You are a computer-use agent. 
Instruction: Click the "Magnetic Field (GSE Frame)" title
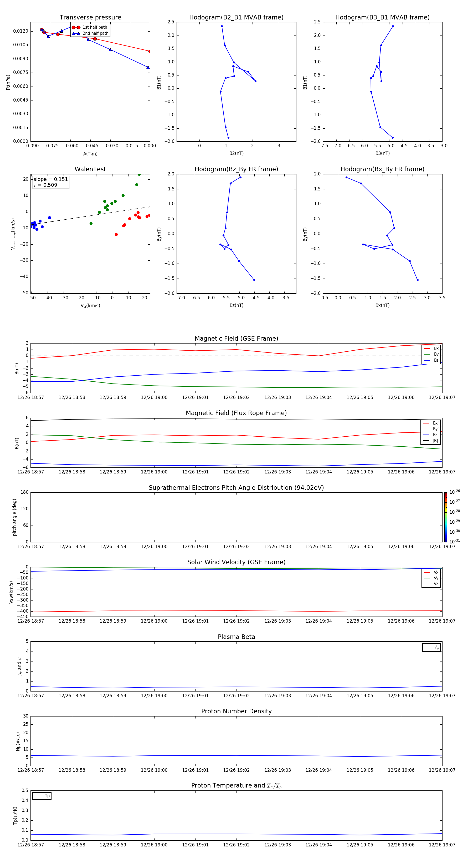[236, 339]
